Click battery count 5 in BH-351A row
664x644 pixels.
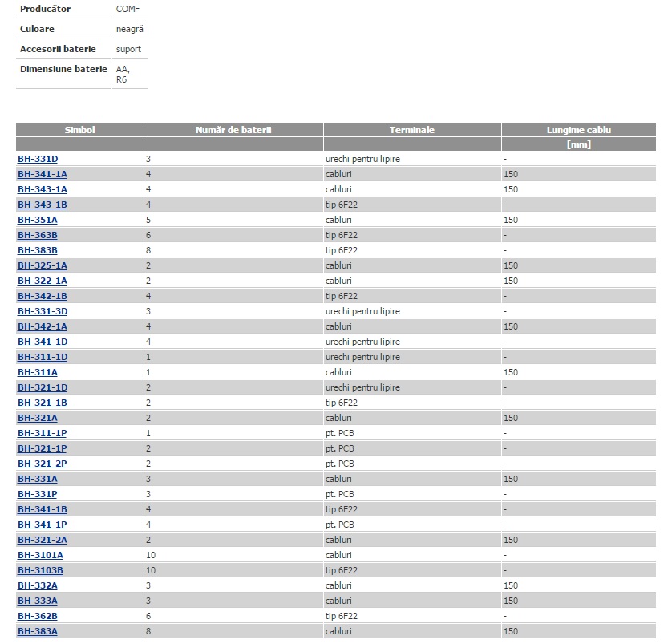[x=148, y=220]
